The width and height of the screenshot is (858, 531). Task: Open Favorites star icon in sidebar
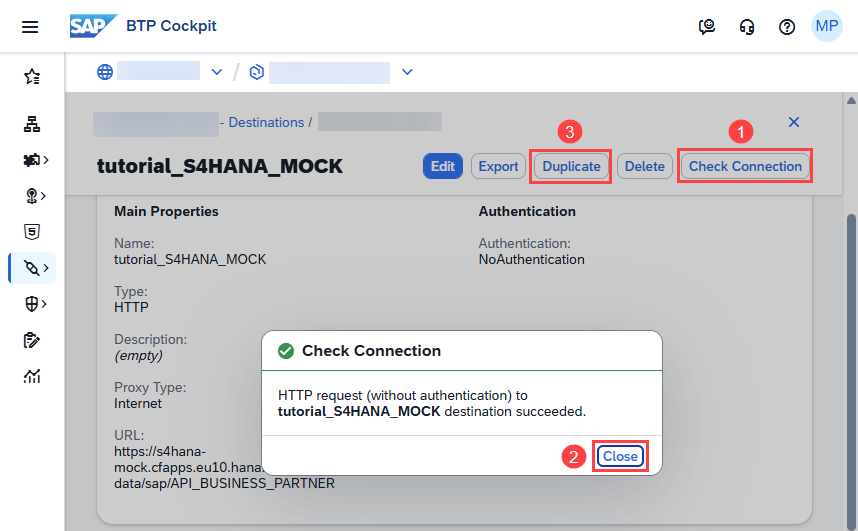click(32, 77)
